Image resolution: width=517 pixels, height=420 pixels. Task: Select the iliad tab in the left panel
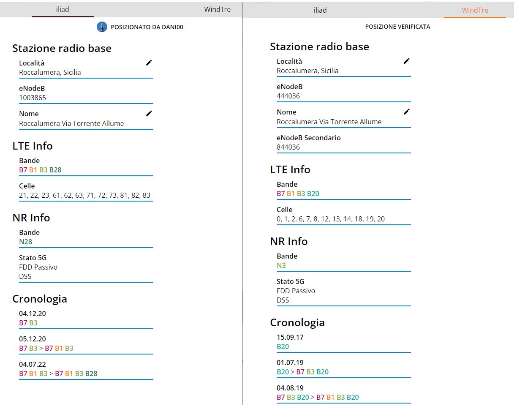[63, 9]
